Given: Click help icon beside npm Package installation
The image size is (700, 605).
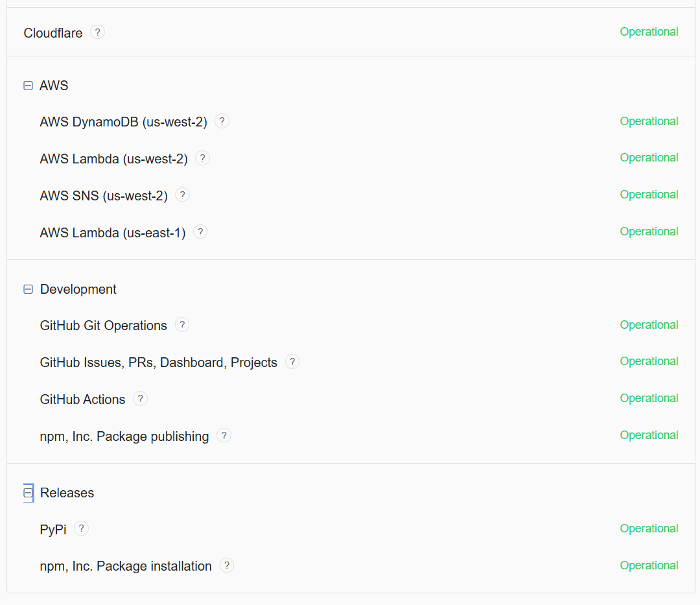Looking at the screenshot, I should 226,565.
